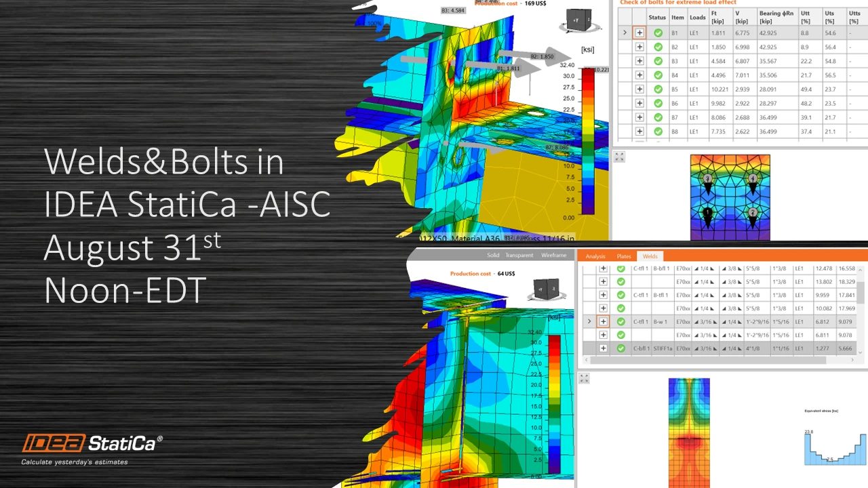Expand the C-bfl 1 STIFF1a weld row
Viewport: 868px width, 488px height.
tap(603, 348)
